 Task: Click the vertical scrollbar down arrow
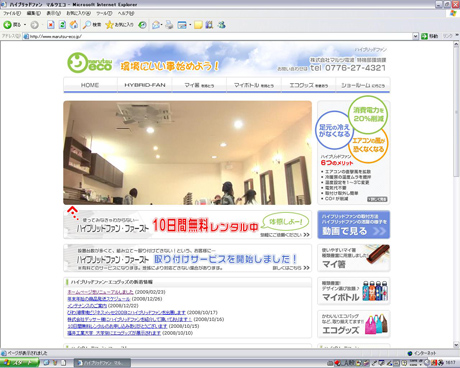pos(456,345)
